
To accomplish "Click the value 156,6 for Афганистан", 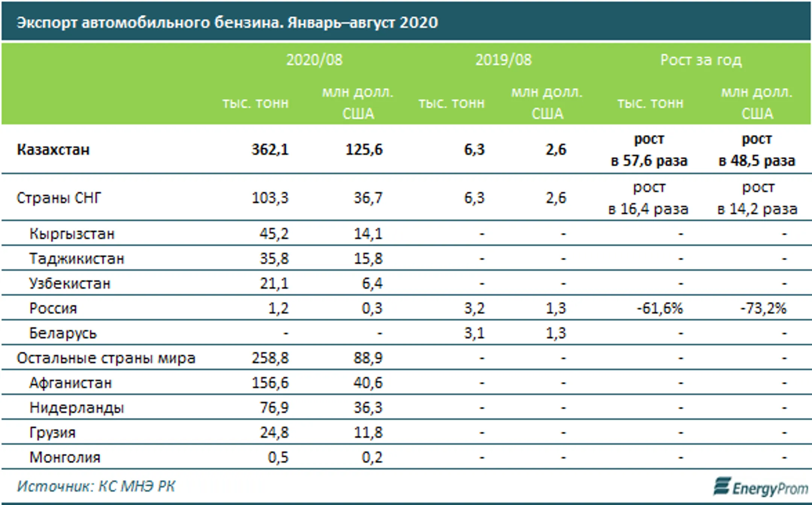I will tap(270, 383).
